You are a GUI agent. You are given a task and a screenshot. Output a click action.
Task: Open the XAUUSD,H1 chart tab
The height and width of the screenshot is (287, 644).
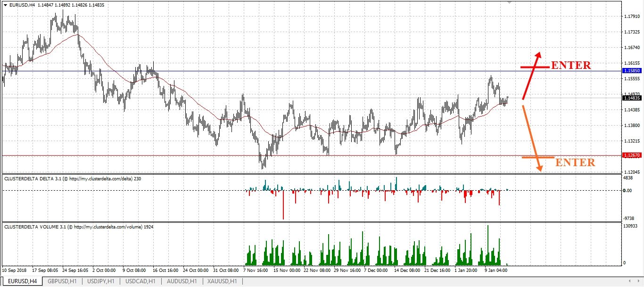222,281
